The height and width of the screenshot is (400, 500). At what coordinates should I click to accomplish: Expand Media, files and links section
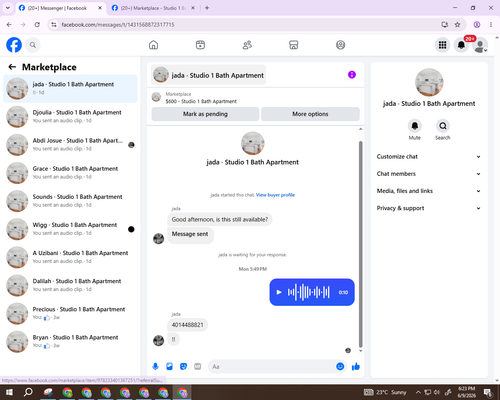[x=429, y=191]
